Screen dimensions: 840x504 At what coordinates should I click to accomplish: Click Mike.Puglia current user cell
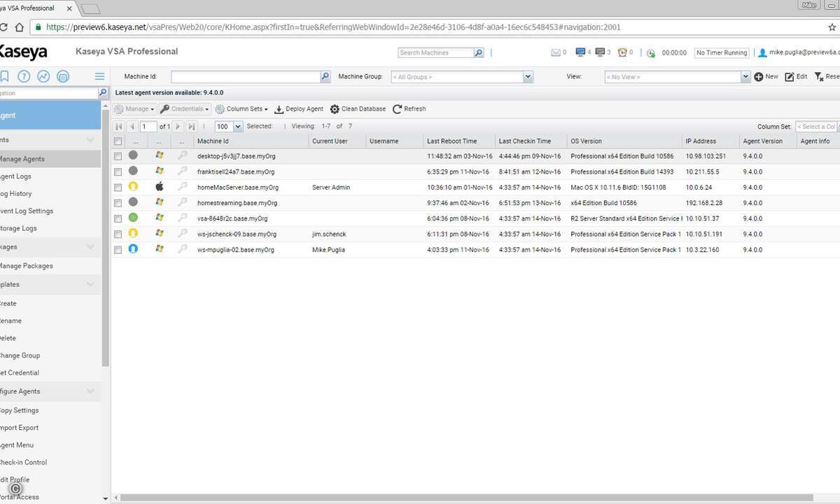pyautogui.click(x=328, y=249)
